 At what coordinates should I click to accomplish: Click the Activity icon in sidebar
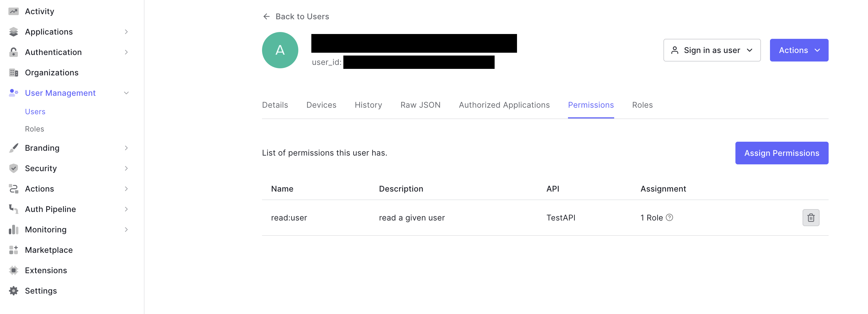click(x=13, y=11)
